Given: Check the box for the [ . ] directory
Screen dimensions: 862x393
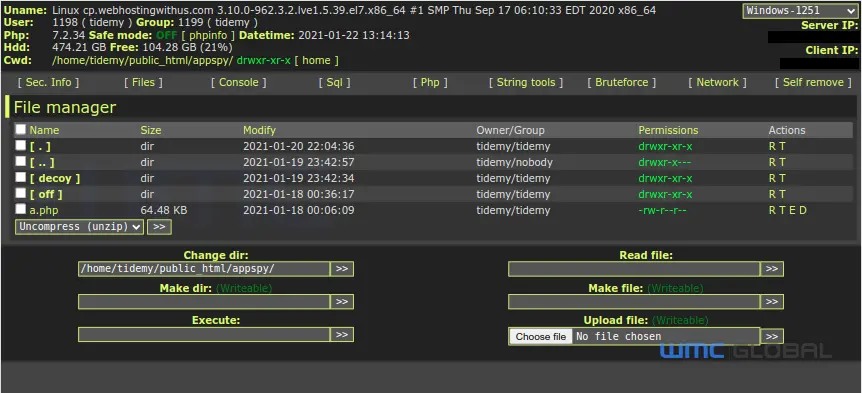Looking at the screenshot, I should (x=20, y=146).
